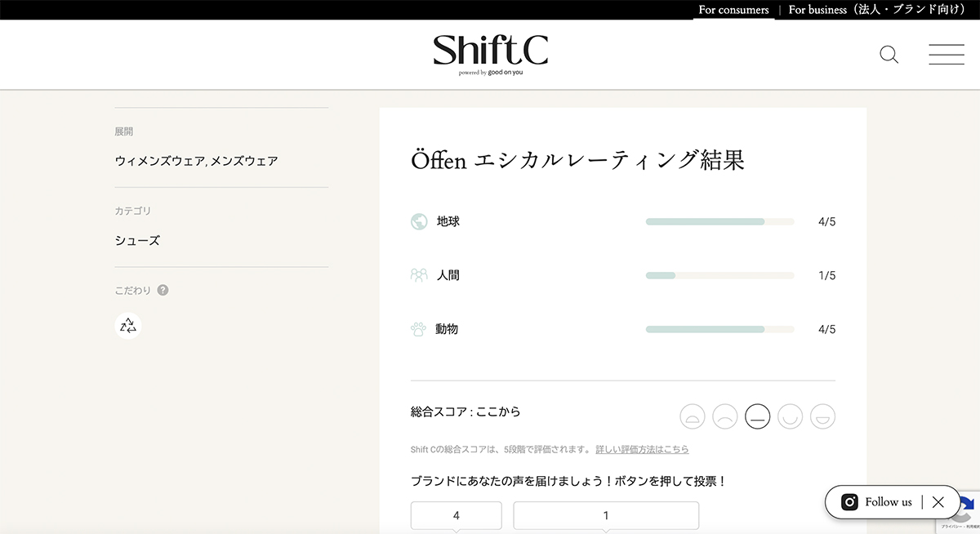Vote using the button labeled 1
The height and width of the screenshot is (534, 980).
606,515
